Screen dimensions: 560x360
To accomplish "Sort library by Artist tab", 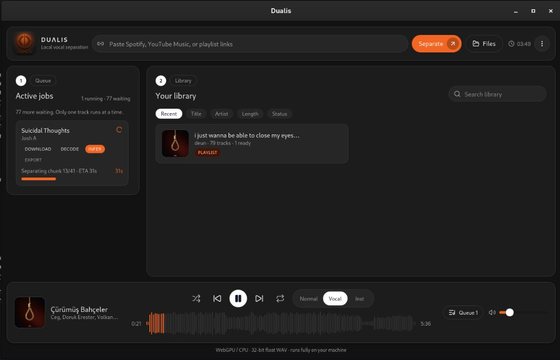I will click(221, 114).
